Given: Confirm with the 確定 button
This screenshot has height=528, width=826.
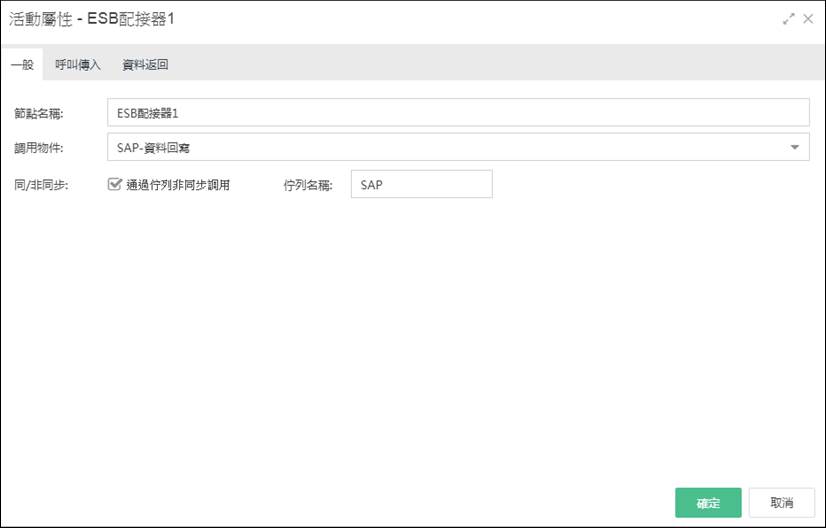Looking at the screenshot, I should (x=708, y=503).
